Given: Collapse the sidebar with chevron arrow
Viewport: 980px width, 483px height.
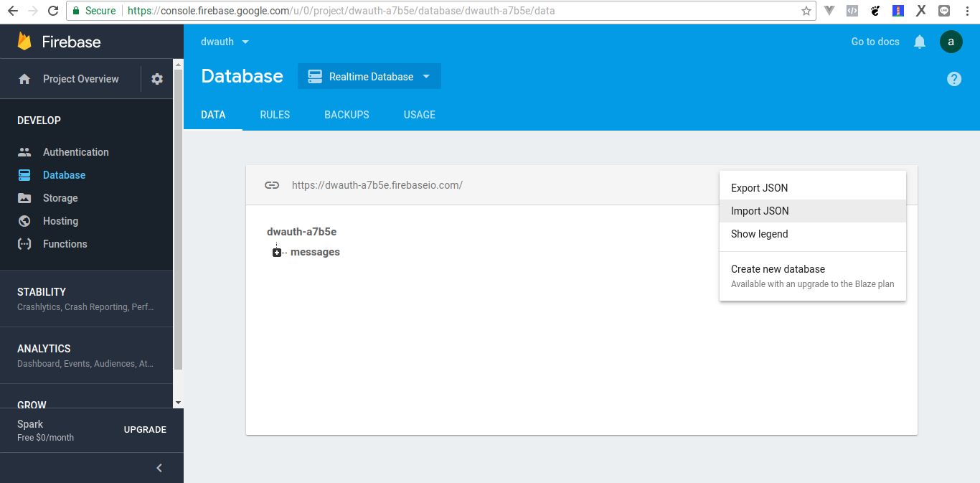Looking at the screenshot, I should pyautogui.click(x=159, y=468).
